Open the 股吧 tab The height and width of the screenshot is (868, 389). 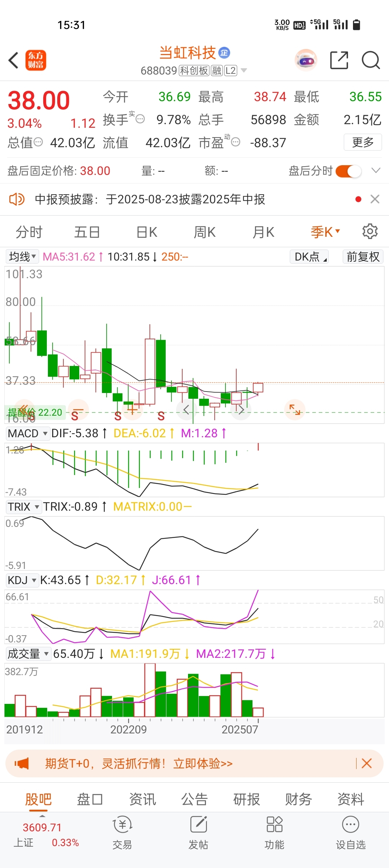pyautogui.click(x=39, y=799)
